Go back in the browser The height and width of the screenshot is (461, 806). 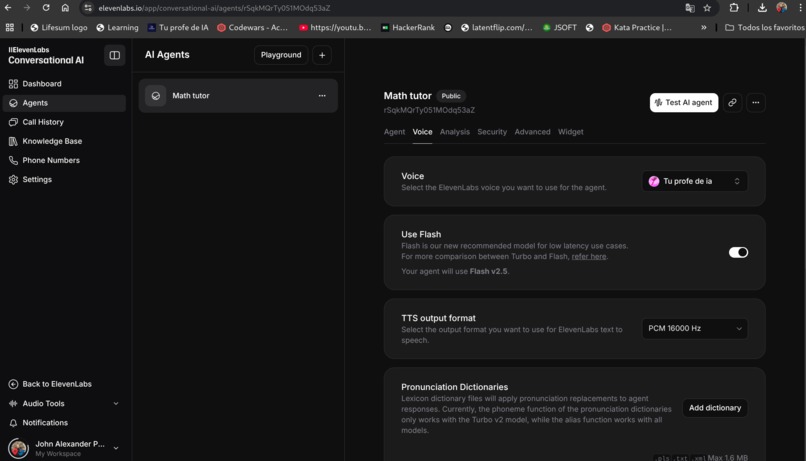point(8,8)
